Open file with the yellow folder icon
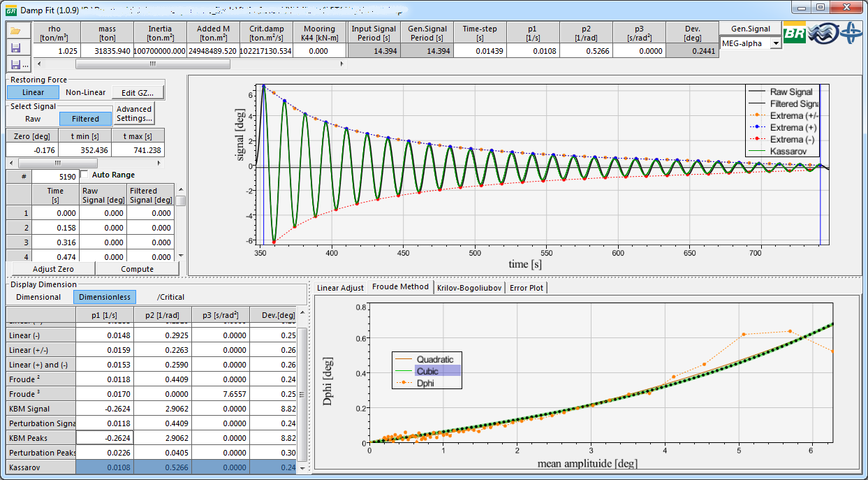The height and width of the screenshot is (480, 868). tap(16, 31)
